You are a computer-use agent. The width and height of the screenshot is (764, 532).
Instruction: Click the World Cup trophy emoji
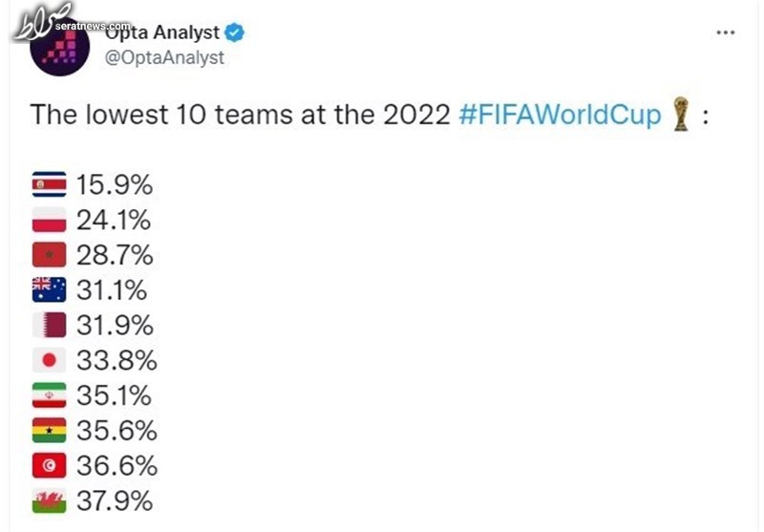(x=681, y=115)
